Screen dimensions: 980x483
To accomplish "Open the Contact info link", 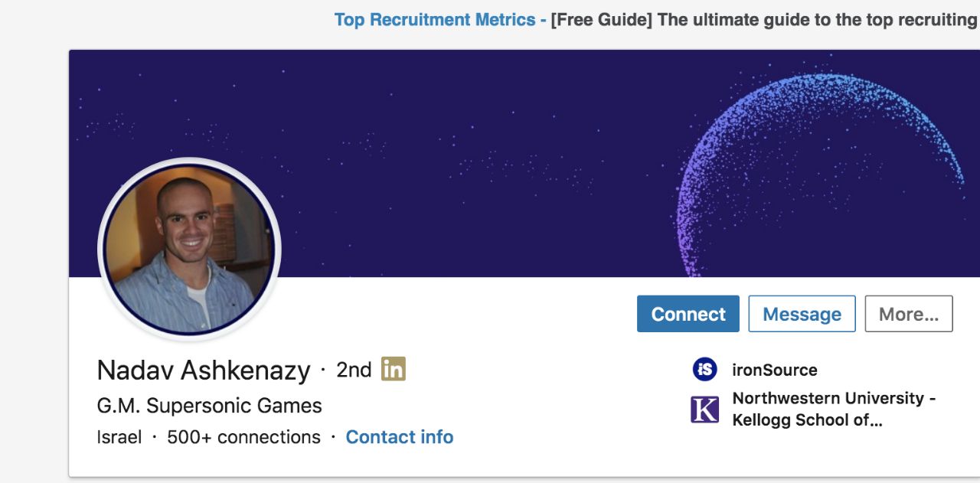I will [x=400, y=437].
